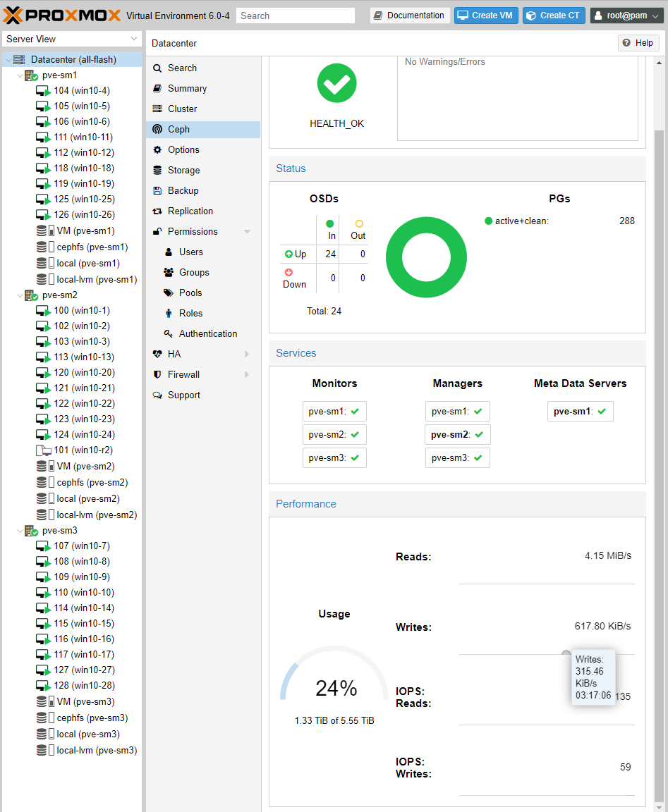
Task: Click the VM 104 (win10-4) monitor icon
Action: pos(43,91)
